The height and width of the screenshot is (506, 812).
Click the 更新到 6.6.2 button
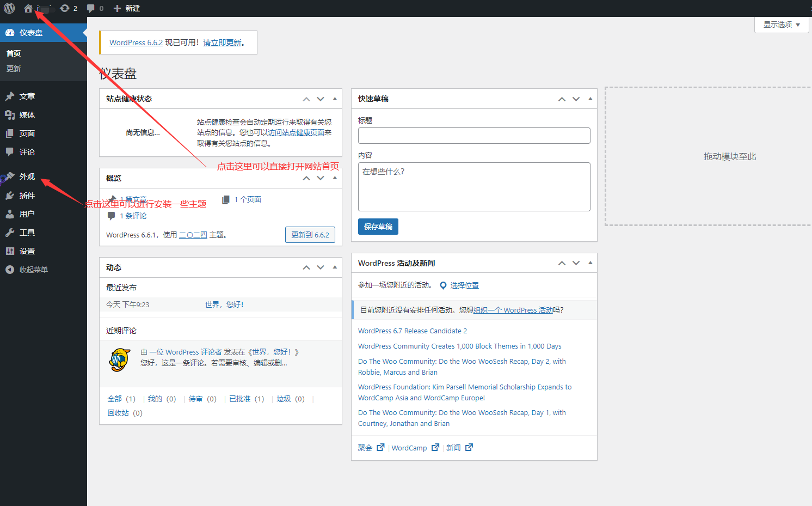coord(310,235)
